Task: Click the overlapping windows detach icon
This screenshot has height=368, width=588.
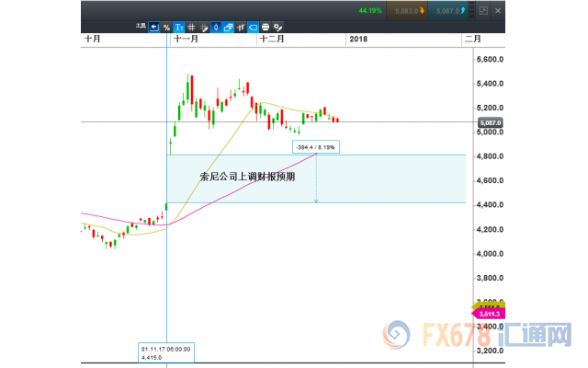Action: [x=228, y=27]
